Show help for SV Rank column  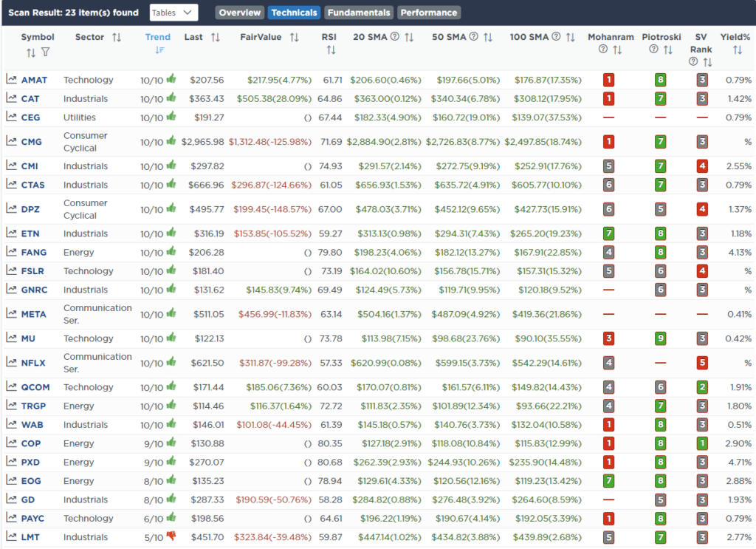pyautogui.click(x=693, y=61)
